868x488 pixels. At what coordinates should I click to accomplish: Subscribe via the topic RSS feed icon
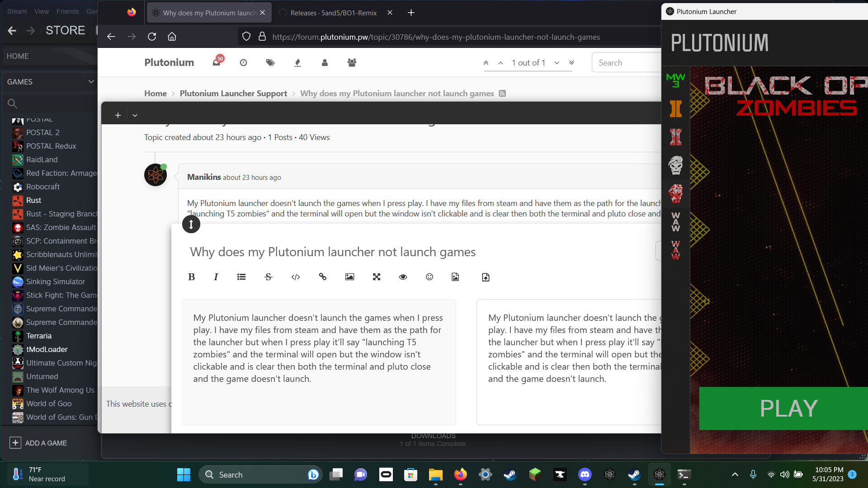[502, 94]
